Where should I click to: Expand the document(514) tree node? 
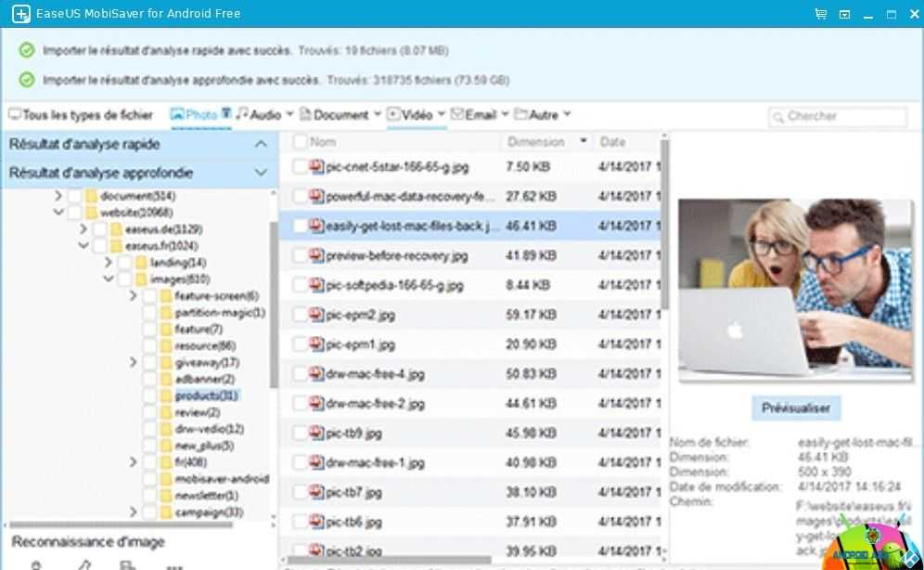pos(58,195)
